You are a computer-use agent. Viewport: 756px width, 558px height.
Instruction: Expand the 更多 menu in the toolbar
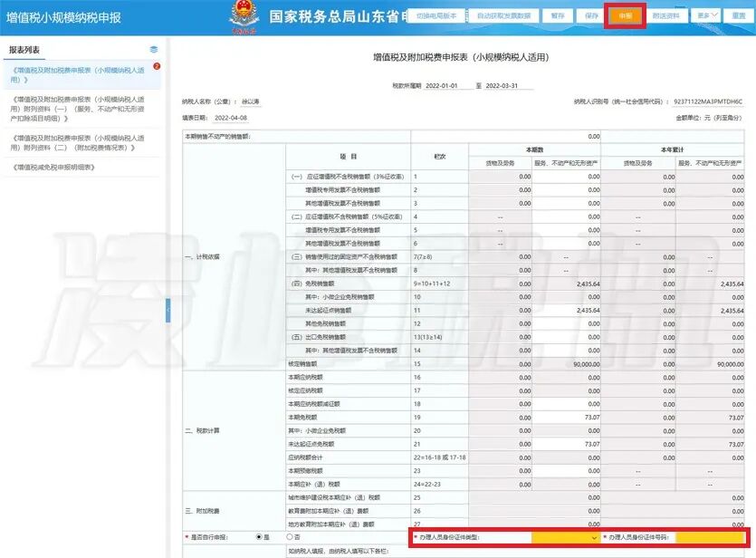coord(707,16)
